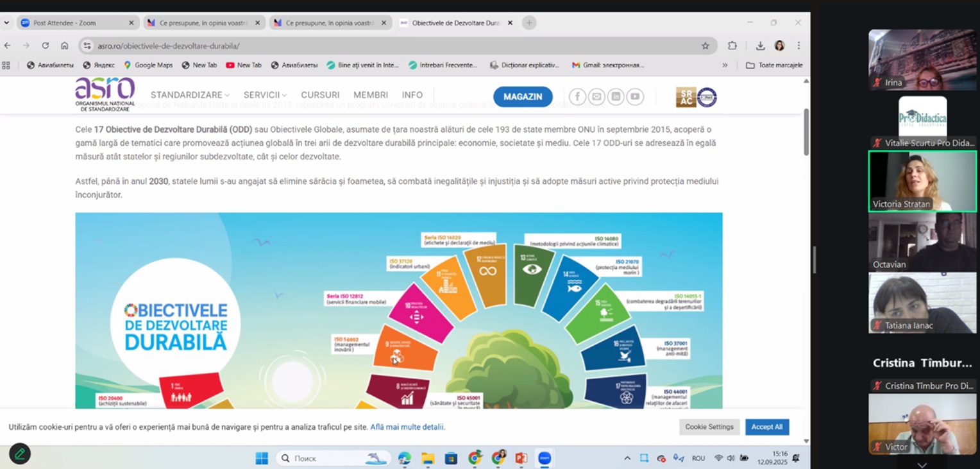The image size is (980, 469).
Task: Open the YouTube icon in site header
Action: [x=634, y=97]
